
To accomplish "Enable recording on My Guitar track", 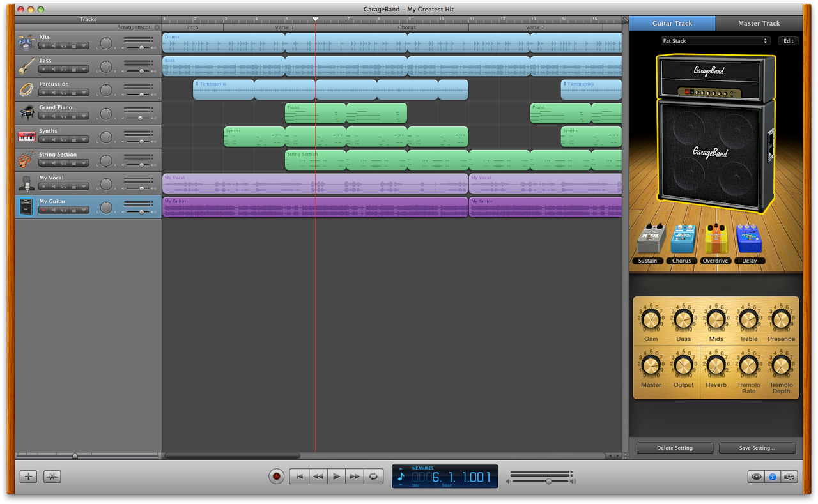I will 43,210.
